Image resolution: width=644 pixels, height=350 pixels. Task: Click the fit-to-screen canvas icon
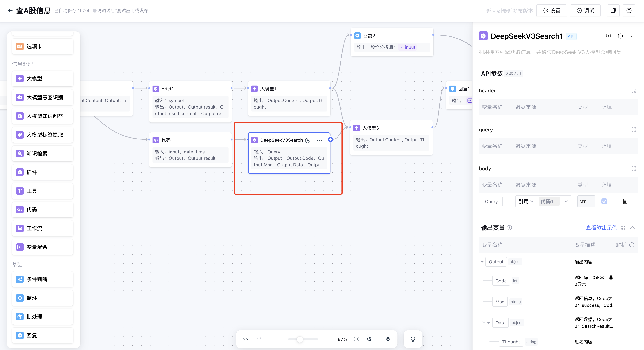coord(356,339)
